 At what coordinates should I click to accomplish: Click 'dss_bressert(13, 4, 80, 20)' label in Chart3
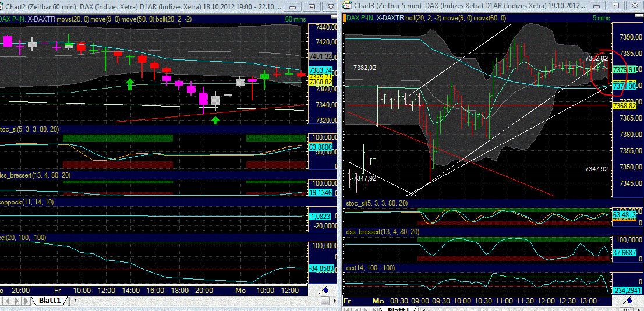coord(383,232)
